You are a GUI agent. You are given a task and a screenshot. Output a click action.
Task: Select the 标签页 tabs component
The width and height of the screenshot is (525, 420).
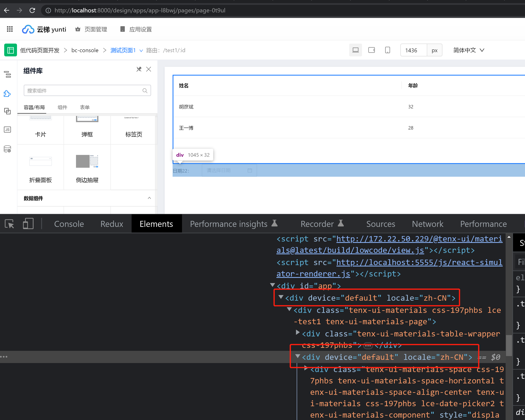[x=134, y=130]
